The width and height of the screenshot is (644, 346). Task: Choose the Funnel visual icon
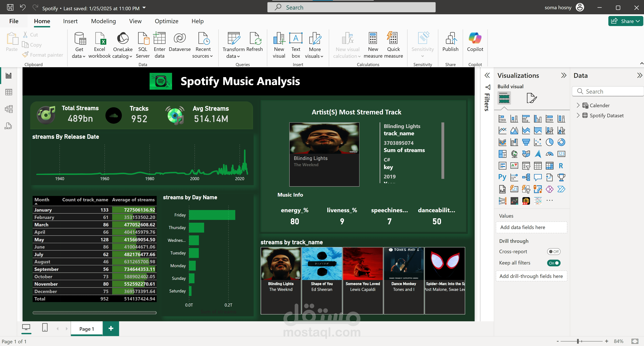pyautogui.click(x=526, y=142)
